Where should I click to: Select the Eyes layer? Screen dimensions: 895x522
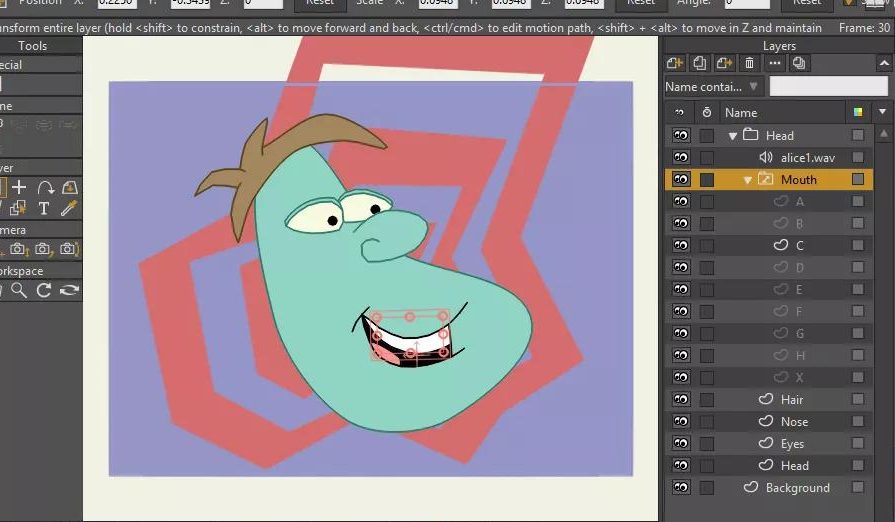(x=792, y=443)
